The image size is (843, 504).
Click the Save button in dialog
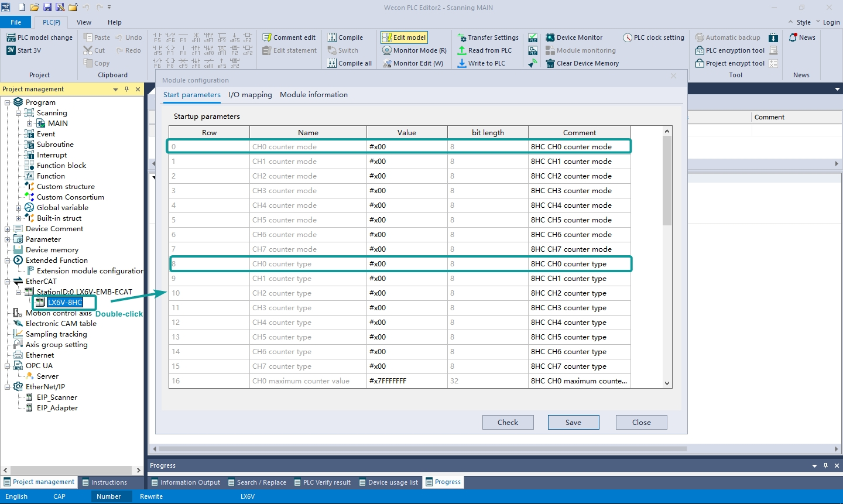tap(574, 423)
